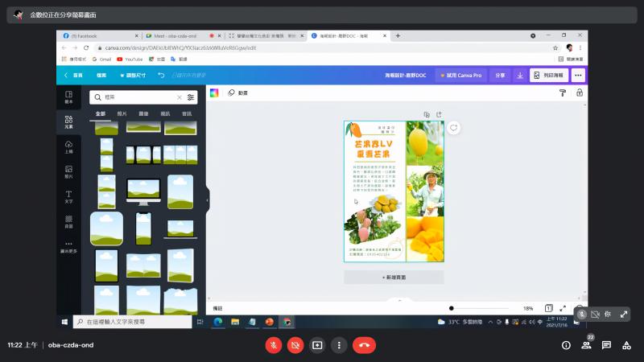The height and width of the screenshot is (362, 644).
Task: Select the Photos results tab
Action: click(x=122, y=113)
